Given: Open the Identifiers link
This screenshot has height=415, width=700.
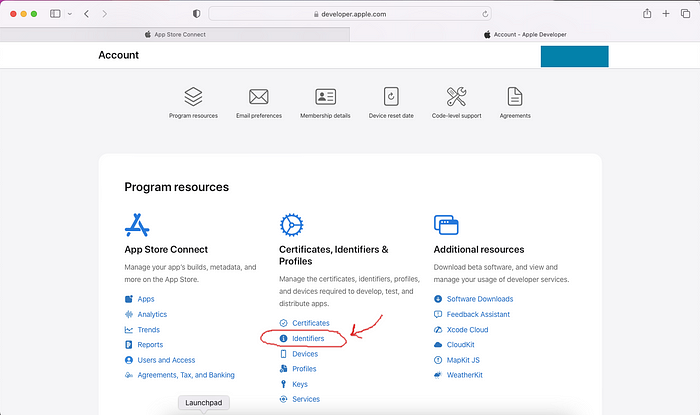Looking at the screenshot, I should tap(308, 339).
